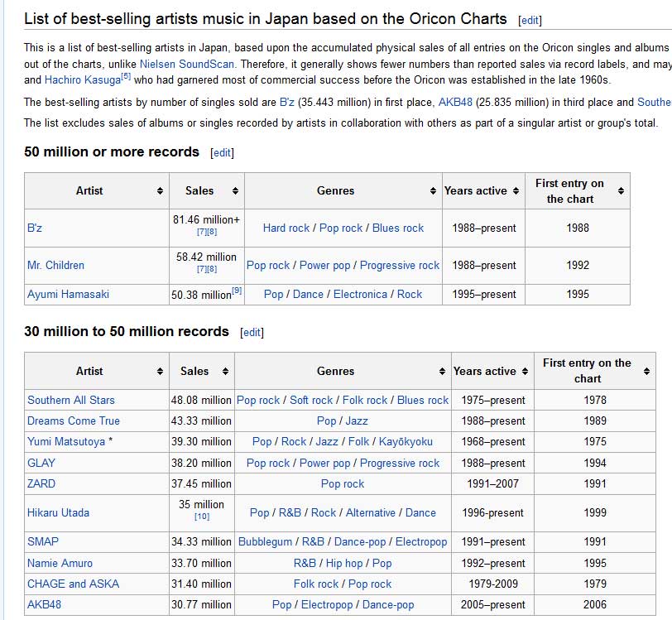
Task: Open Kayōkyoku genre link
Action: 406,441
